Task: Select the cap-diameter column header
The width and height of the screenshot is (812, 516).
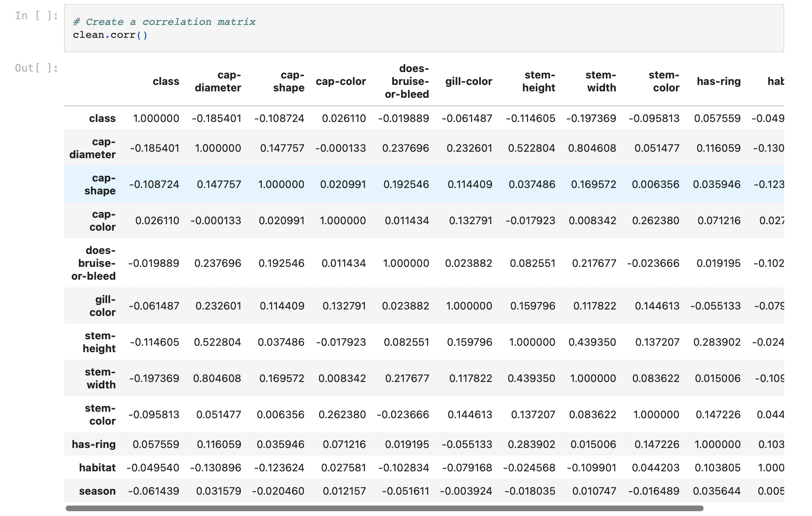Action: pos(218,81)
